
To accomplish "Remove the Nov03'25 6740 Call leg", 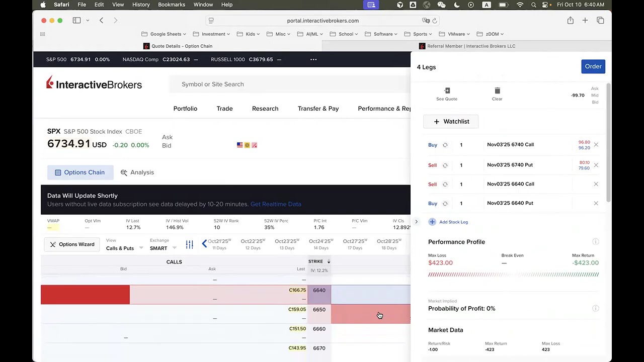I will coord(596,145).
